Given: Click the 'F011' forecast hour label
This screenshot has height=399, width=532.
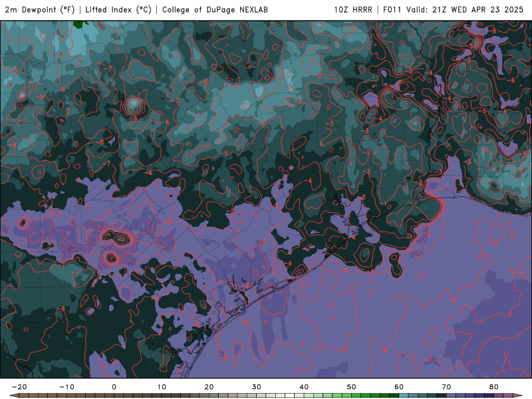Looking at the screenshot, I should (x=392, y=9).
